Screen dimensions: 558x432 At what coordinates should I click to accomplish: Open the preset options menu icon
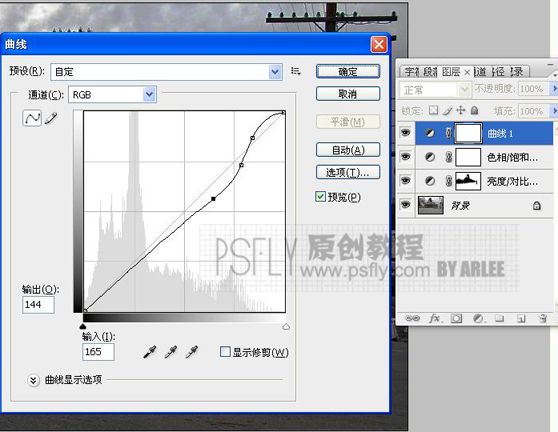(x=295, y=71)
